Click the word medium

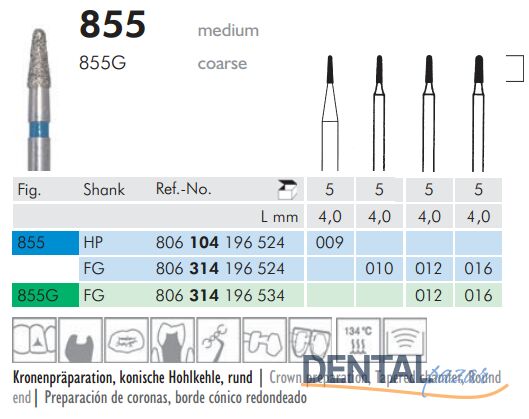228,30
